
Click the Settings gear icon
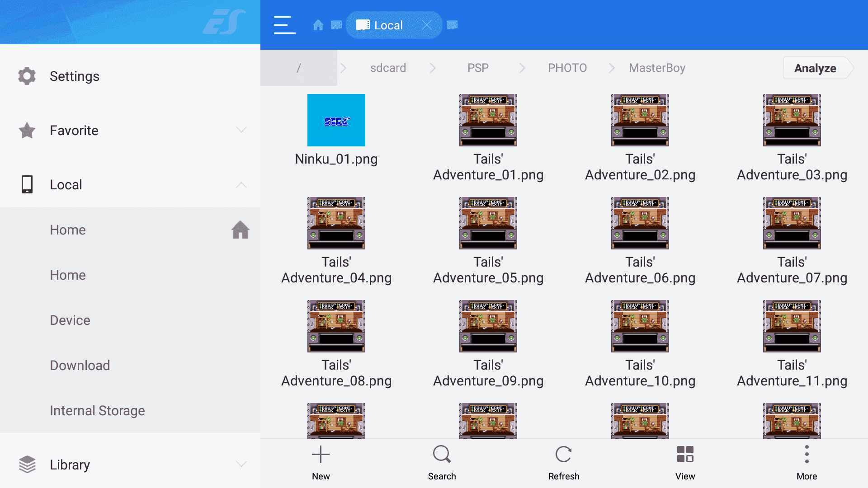click(27, 76)
